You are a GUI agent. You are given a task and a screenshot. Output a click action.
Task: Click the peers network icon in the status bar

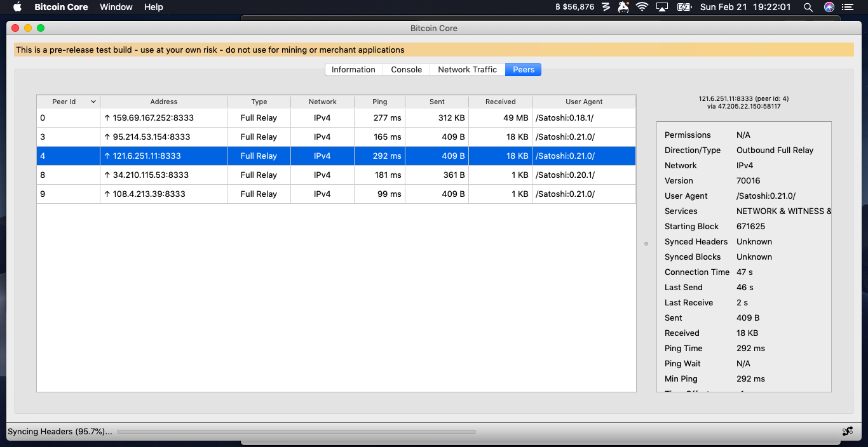(848, 430)
